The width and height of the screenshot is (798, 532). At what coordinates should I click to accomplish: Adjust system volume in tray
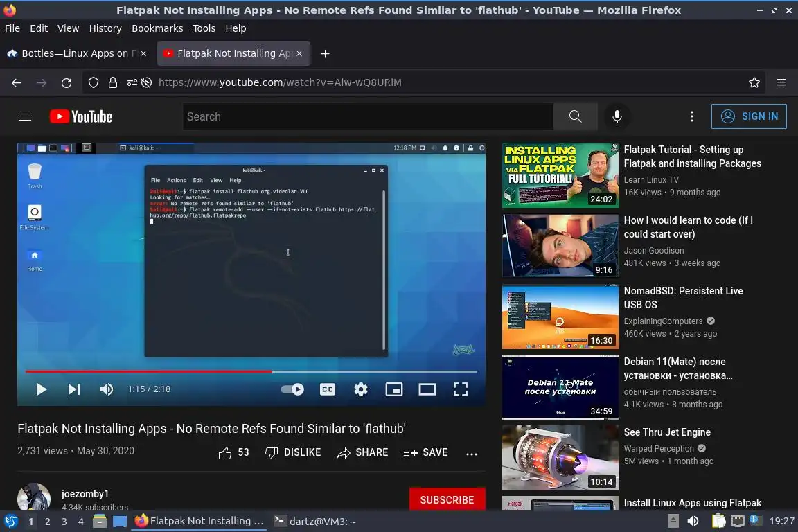tap(693, 522)
